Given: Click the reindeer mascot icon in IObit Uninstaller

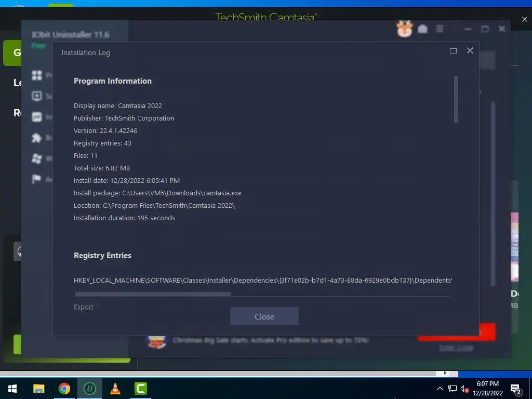Looking at the screenshot, I should 404,29.
